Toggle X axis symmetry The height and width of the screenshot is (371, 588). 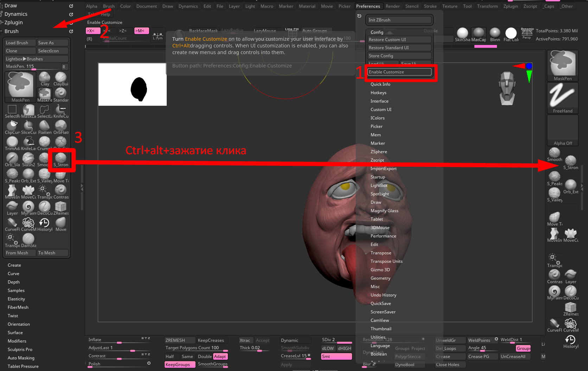92,31
